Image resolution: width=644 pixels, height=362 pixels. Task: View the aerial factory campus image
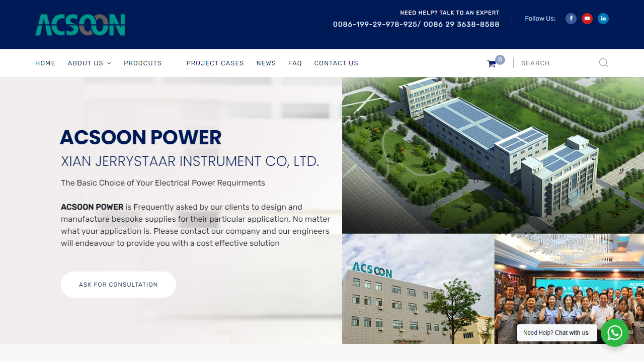click(493, 155)
